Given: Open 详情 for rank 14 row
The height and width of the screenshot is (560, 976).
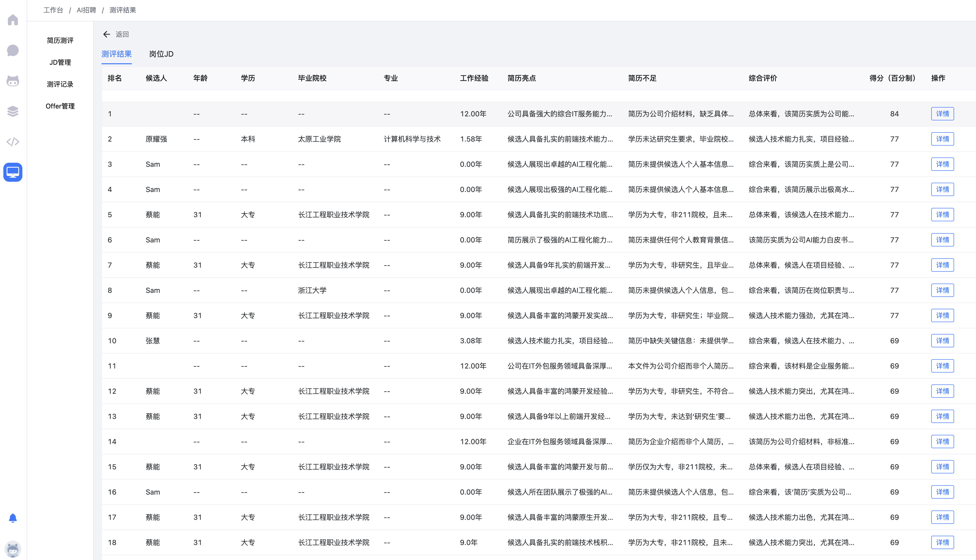Looking at the screenshot, I should (x=942, y=442).
